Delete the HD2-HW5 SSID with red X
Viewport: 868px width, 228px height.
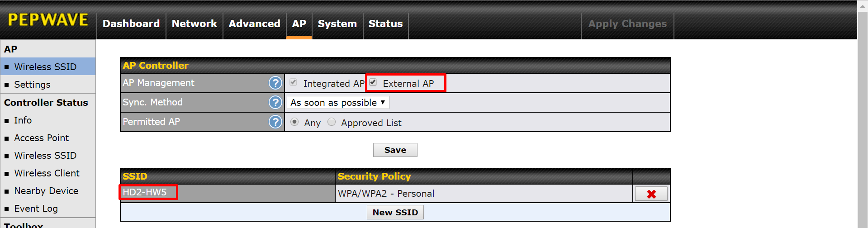tap(651, 194)
